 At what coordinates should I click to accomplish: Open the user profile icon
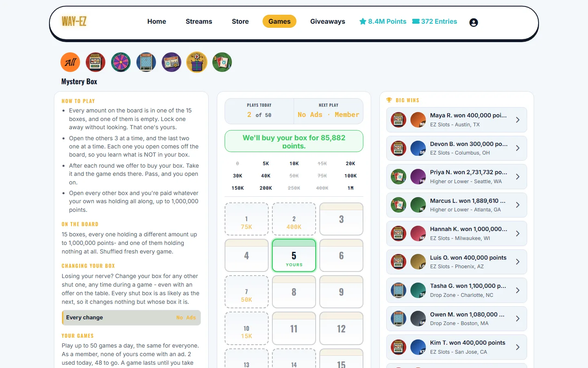pos(474,22)
